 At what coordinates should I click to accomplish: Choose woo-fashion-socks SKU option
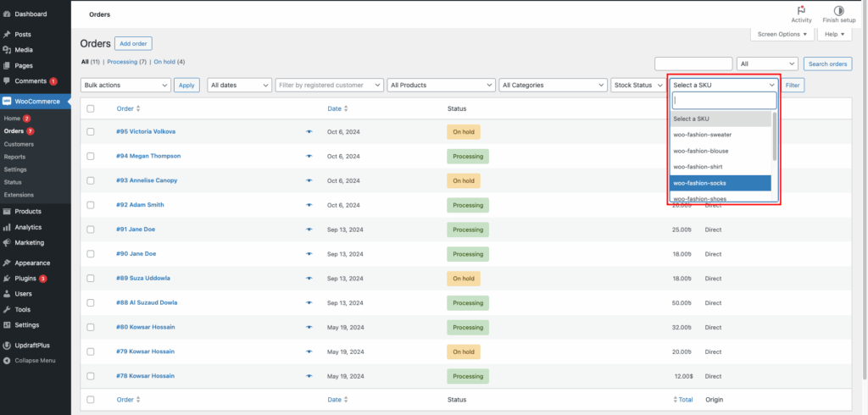pos(721,183)
